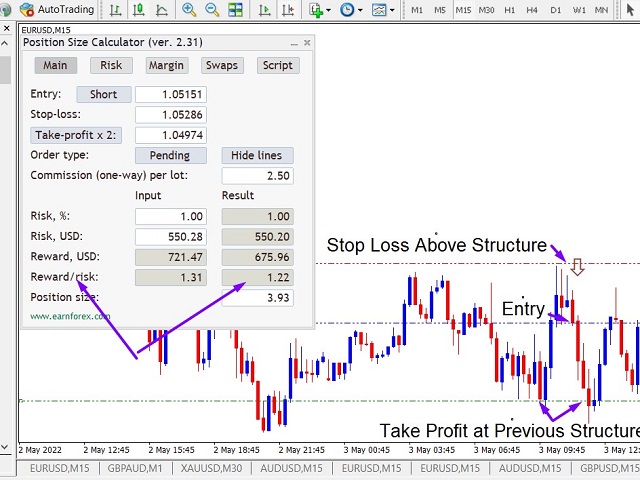This screenshot has height=480, width=640.
Task: Select the M1 timeframe
Action: coord(417,10)
